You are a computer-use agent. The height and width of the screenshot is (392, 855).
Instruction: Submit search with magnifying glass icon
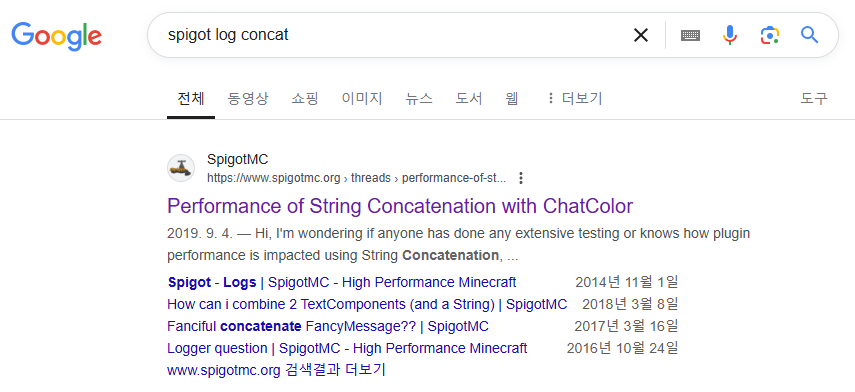coord(810,35)
